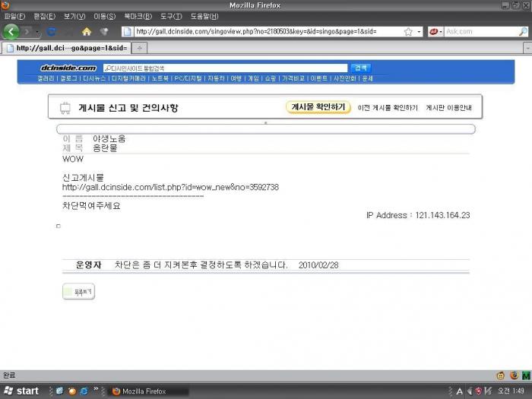Select the gall.dci... browser tab
The width and height of the screenshot is (532, 399).
(x=65, y=48)
